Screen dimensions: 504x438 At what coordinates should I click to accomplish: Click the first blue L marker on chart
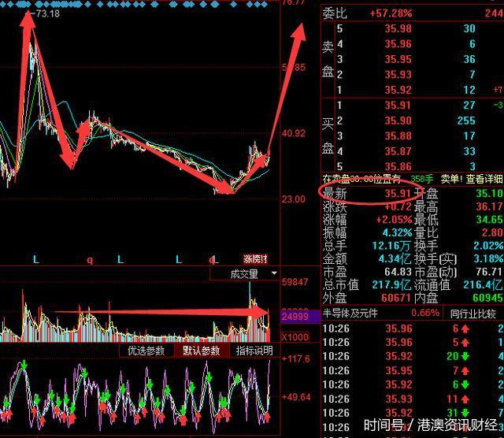click(36, 259)
